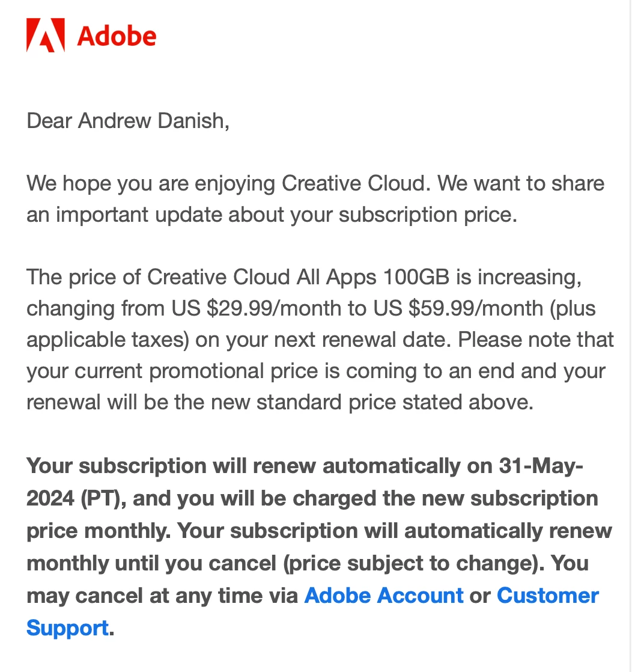This screenshot has width=632, height=672.
Task: Click the "may cancel at any time via" text
Action: (x=162, y=596)
